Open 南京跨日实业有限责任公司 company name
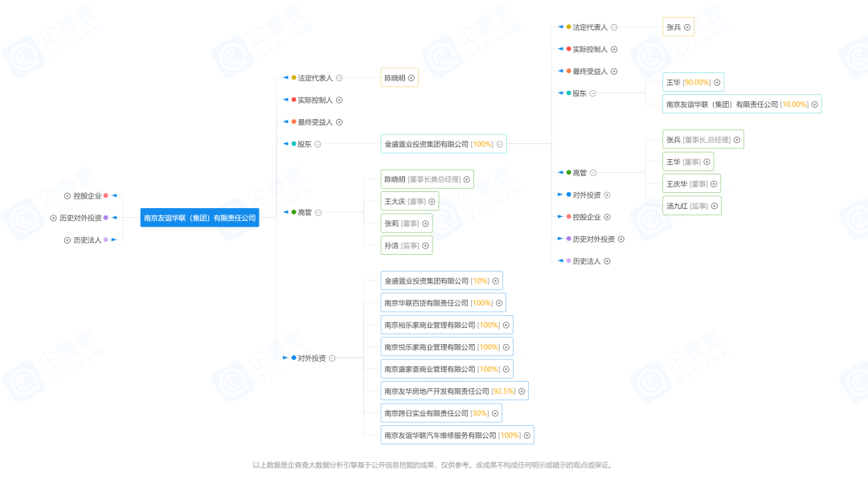 (x=426, y=414)
